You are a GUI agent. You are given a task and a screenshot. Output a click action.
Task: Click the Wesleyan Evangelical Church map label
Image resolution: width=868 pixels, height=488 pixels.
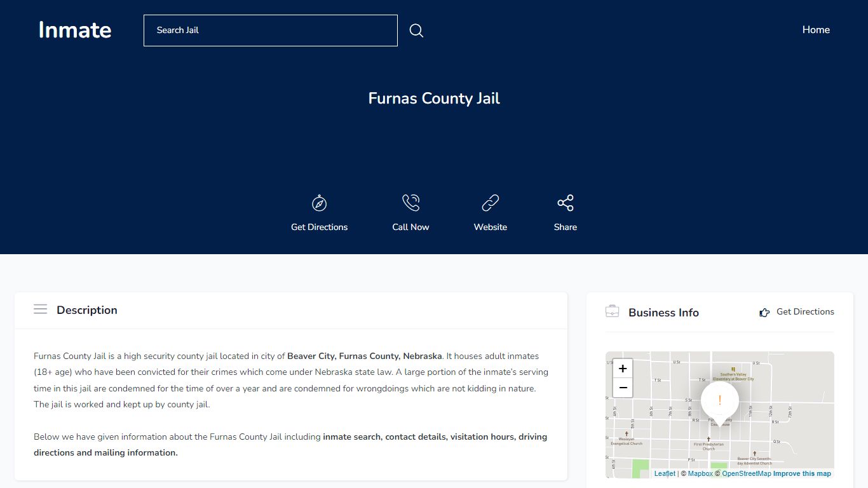point(627,441)
